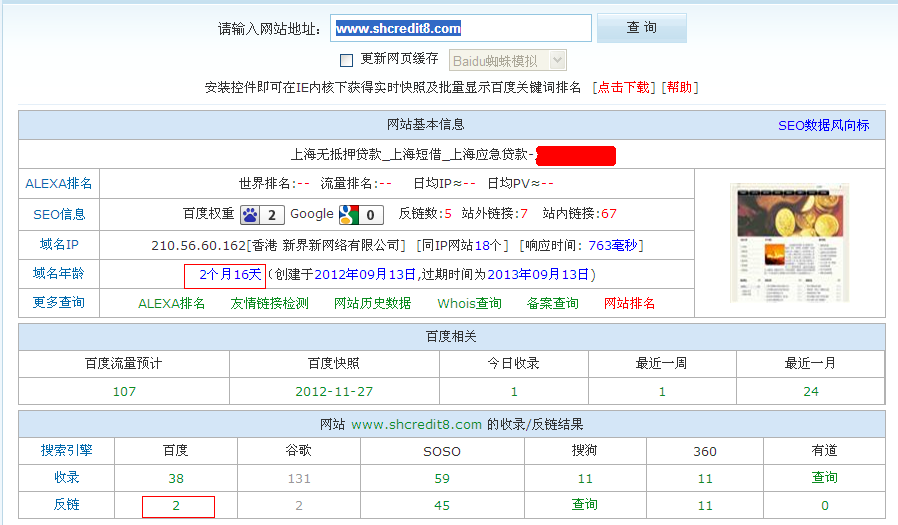Open the Whois查询 link
Image resolution: width=898 pixels, height=525 pixels.
[x=469, y=303]
